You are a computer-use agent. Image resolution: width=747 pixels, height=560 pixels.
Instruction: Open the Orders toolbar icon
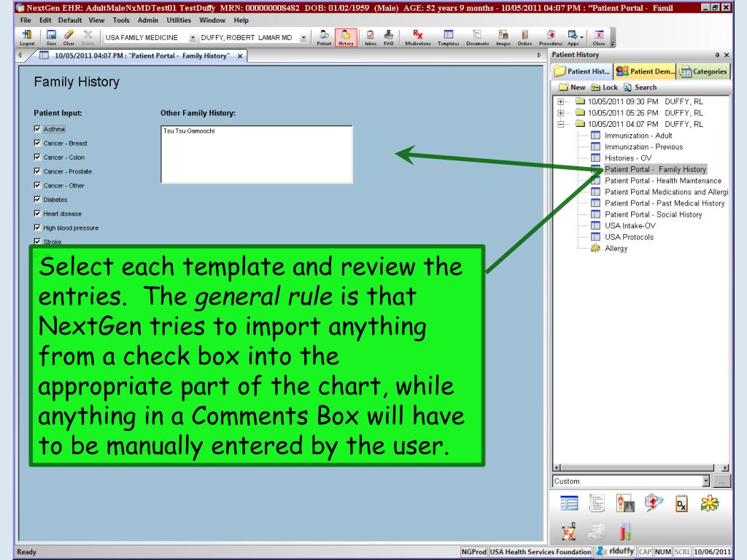525,37
